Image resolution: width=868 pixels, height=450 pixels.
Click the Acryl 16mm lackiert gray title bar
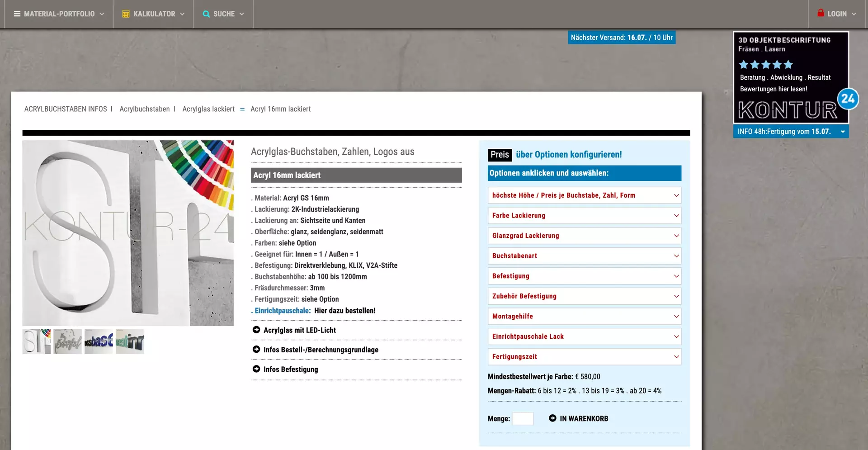pos(356,175)
